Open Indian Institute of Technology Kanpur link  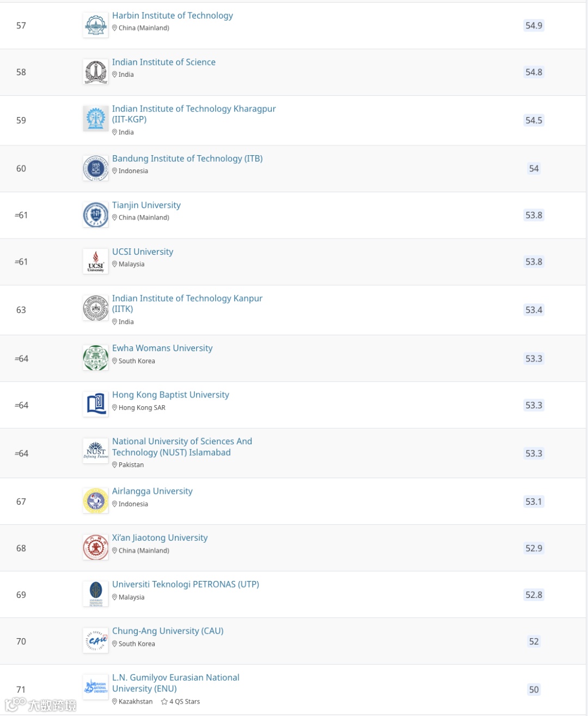click(x=187, y=298)
